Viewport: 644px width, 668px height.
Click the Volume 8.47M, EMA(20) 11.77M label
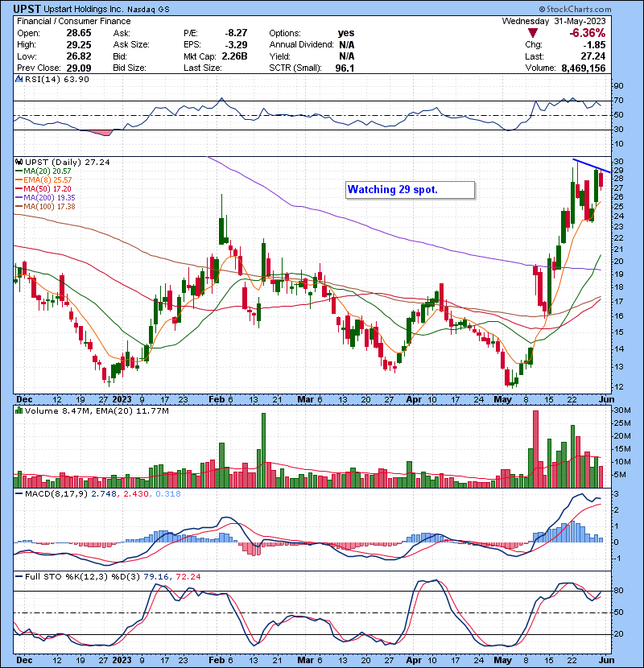97,411
